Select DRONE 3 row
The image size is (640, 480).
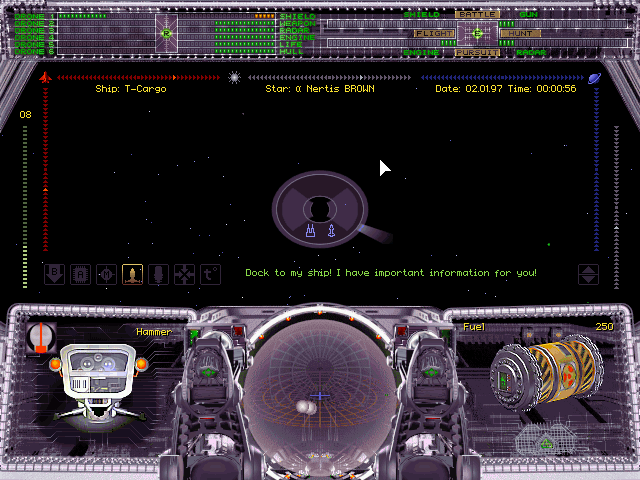pos(35,30)
